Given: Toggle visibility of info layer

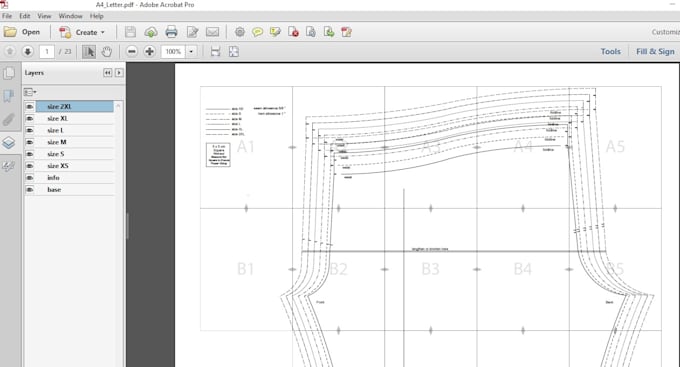Looking at the screenshot, I should coord(29,177).
